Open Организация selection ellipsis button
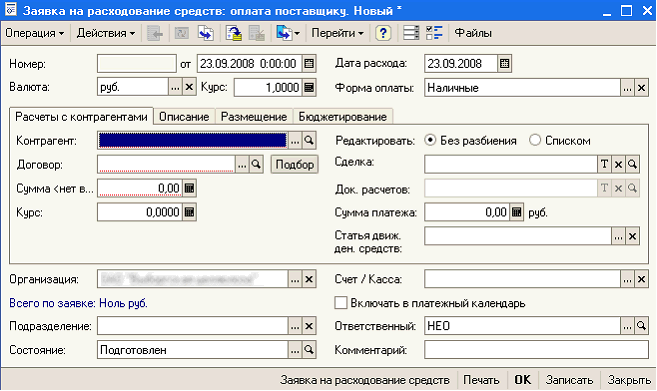 295,279
